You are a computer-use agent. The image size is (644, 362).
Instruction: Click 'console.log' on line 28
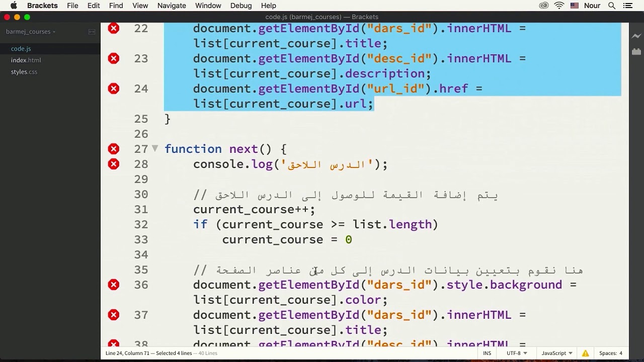click(x=233, y=164)
